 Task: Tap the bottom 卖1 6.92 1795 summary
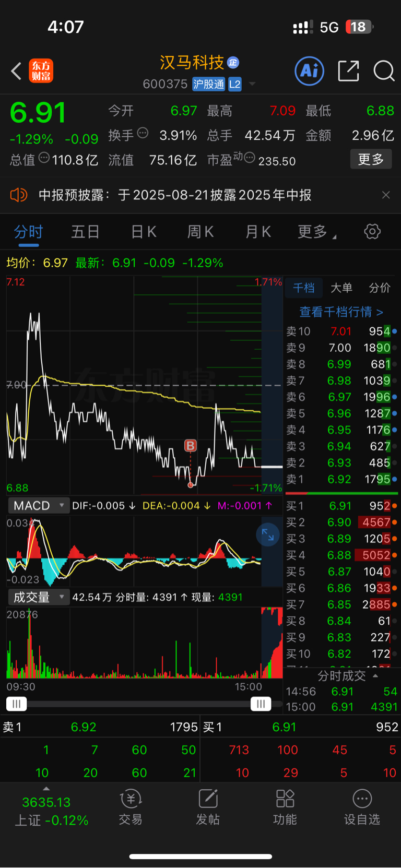pyautogui.click(x=100, y=727)
